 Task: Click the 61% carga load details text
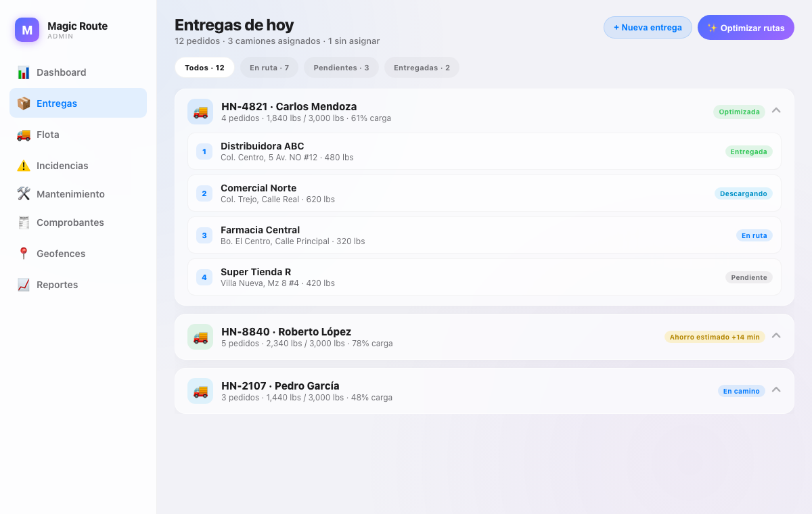coord(306,118)
